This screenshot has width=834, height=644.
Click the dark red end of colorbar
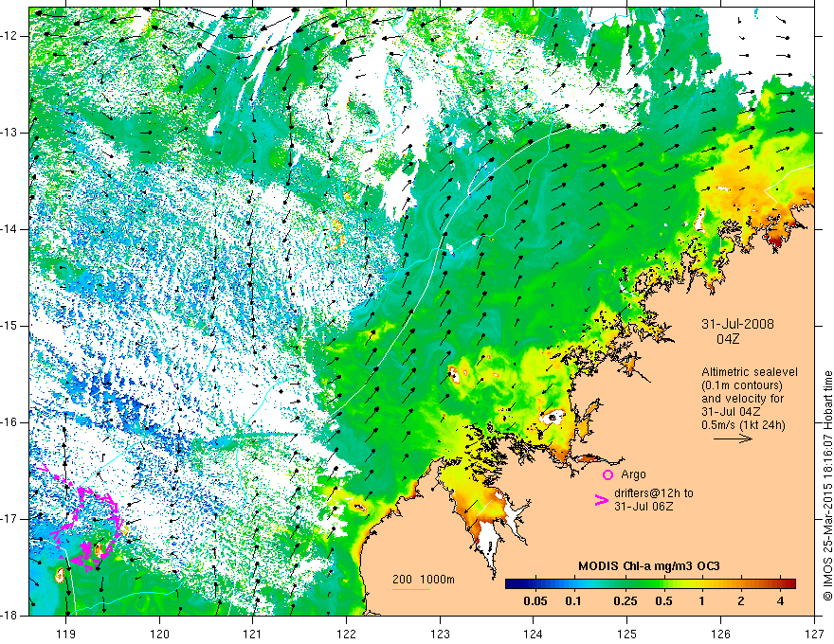(x=789, y=584)
